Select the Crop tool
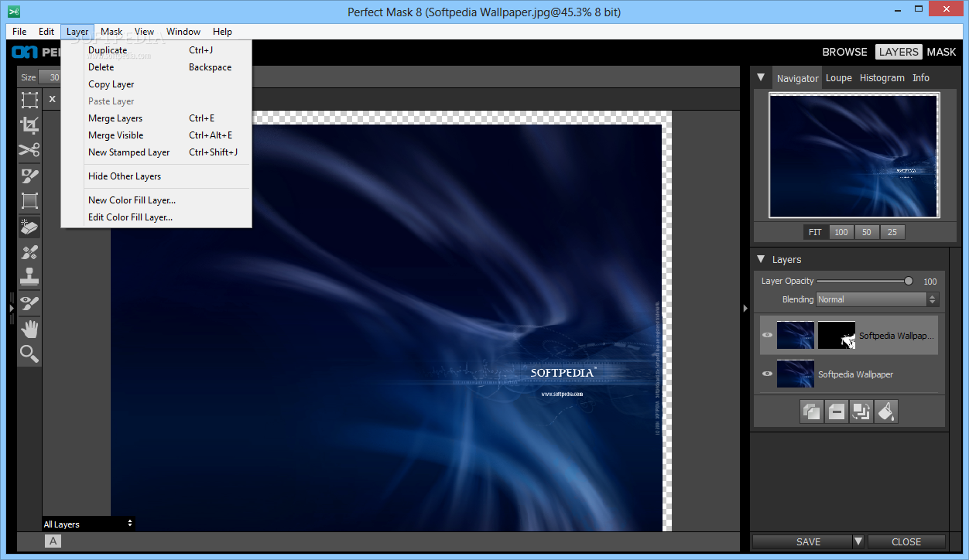Screen dimensions: 969x560 click(29, 125)
